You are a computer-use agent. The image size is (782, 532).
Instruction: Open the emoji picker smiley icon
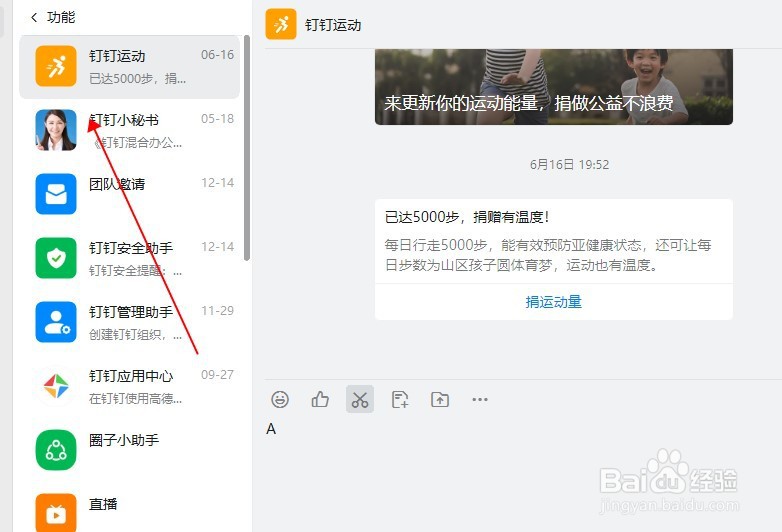(280, 399)
